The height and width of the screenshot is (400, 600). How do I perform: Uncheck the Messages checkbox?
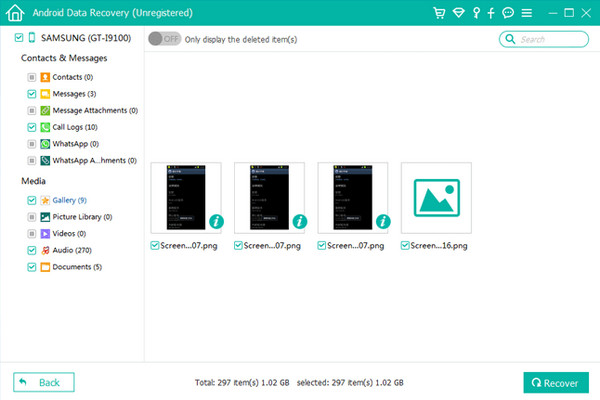(x=32, y=93)
